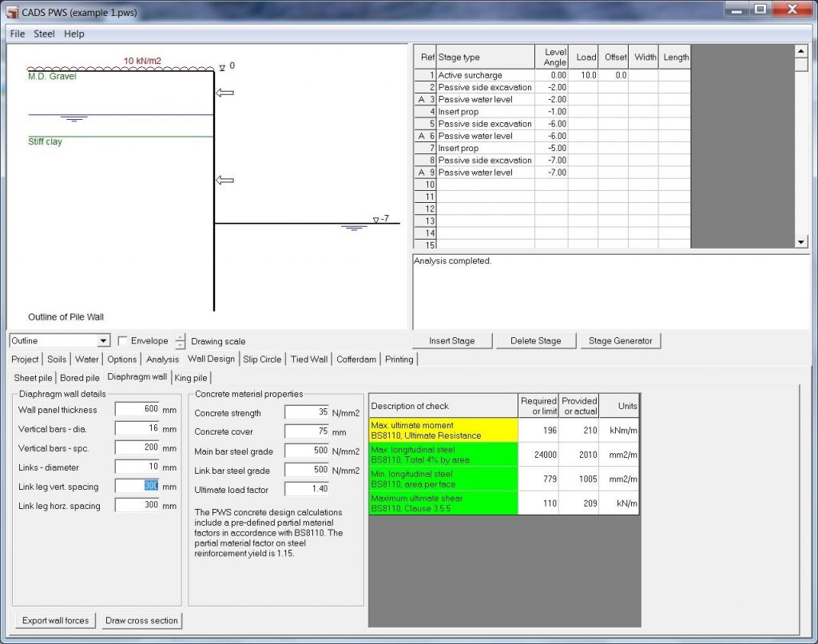
Task: Open the Help menu
Action: click(x=73, y=34)
